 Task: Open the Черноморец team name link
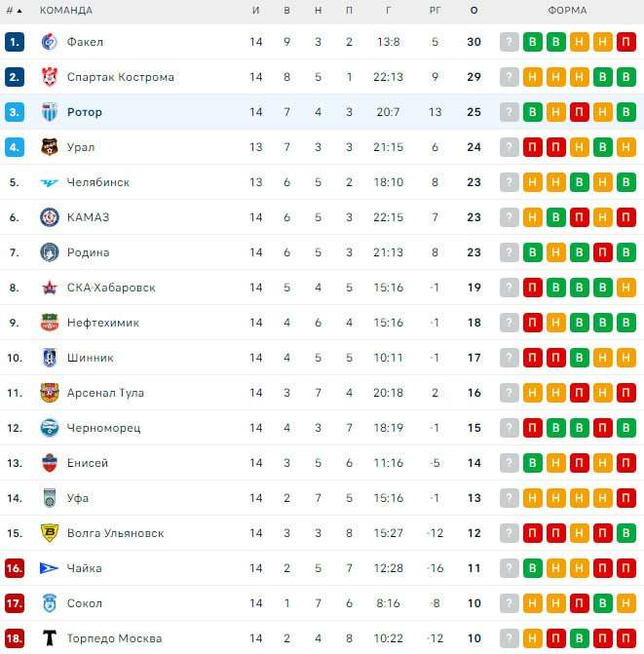[x=103, y=428]
